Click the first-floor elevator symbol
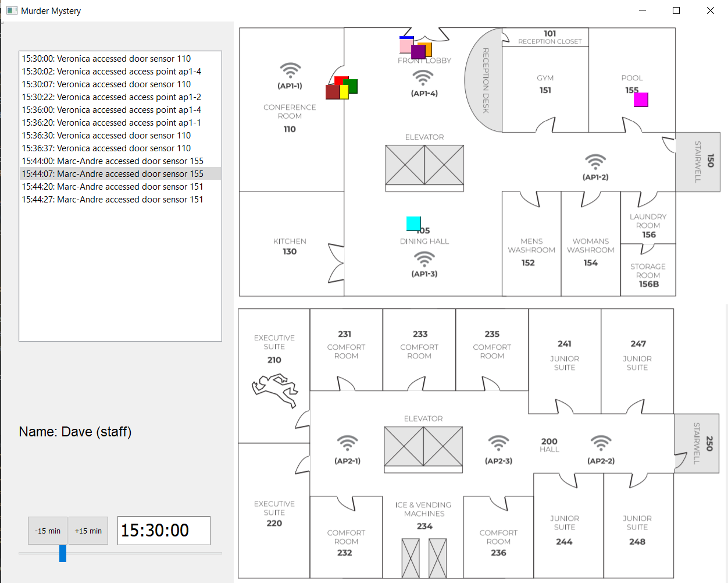The height and width of the screenshot is (583, 728). click(x=424, y=168)
